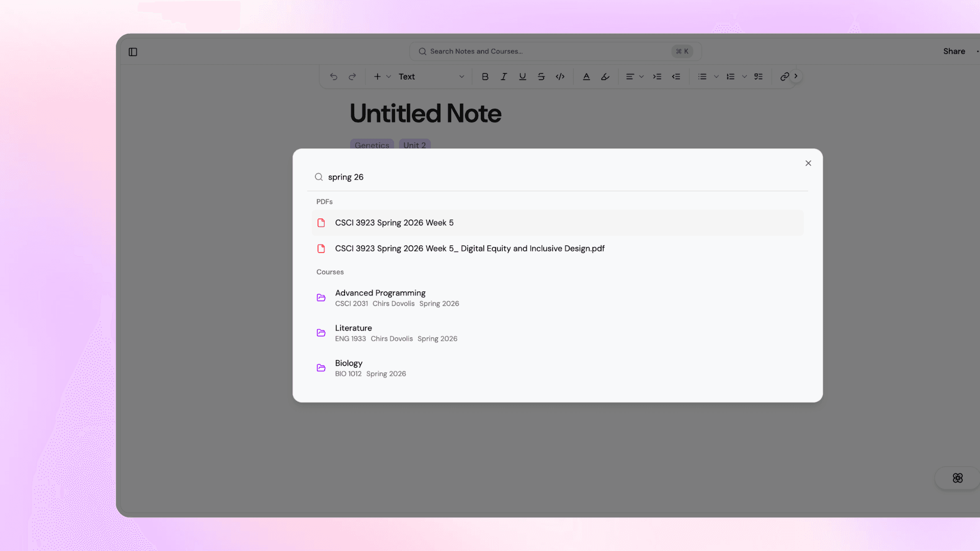Screen dimensions: 980x551
Task: Open the flower assistant button
Action: point(958,478)
